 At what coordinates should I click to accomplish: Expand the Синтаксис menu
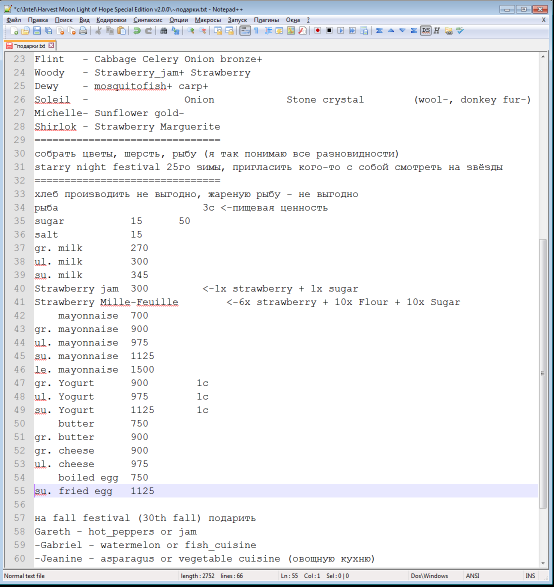coord(147,20)
